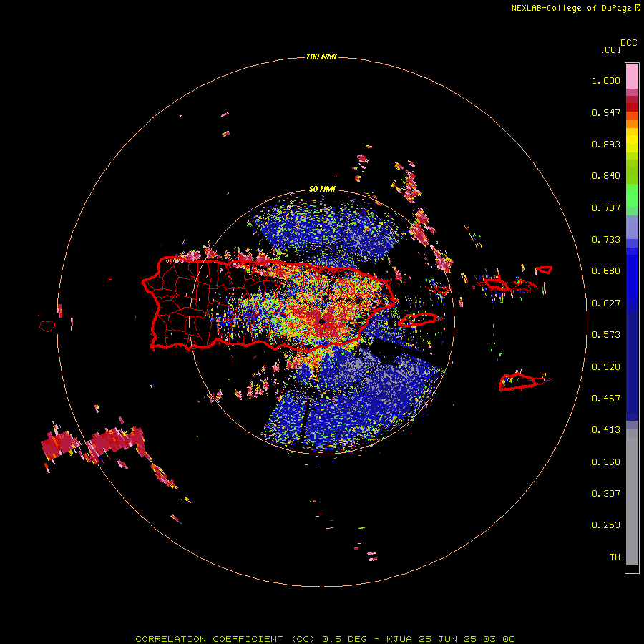
Task: Click the small icon after DuPage text
Action: (638, 8)
